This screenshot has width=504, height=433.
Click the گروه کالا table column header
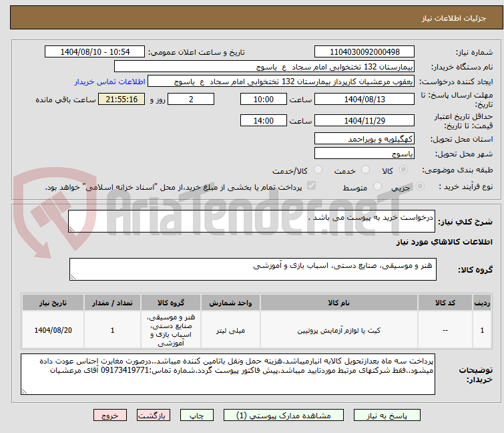[x=171, y=303]
